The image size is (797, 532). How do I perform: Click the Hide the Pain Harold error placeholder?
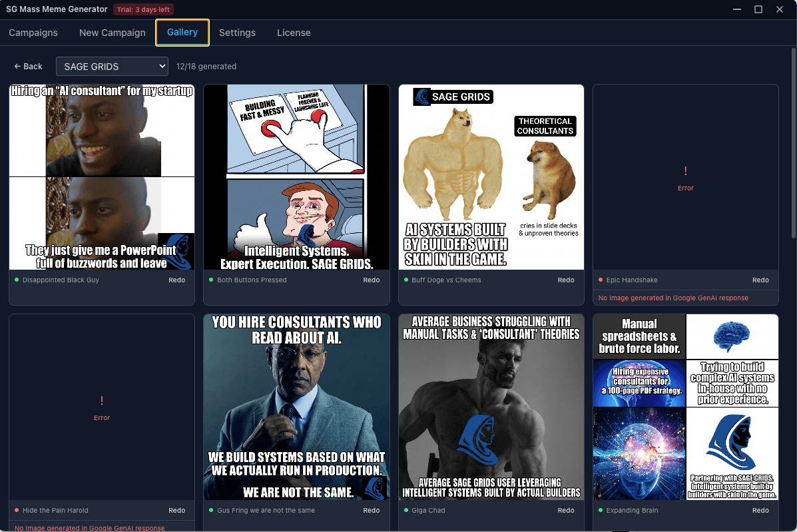[x=102, y=407]
